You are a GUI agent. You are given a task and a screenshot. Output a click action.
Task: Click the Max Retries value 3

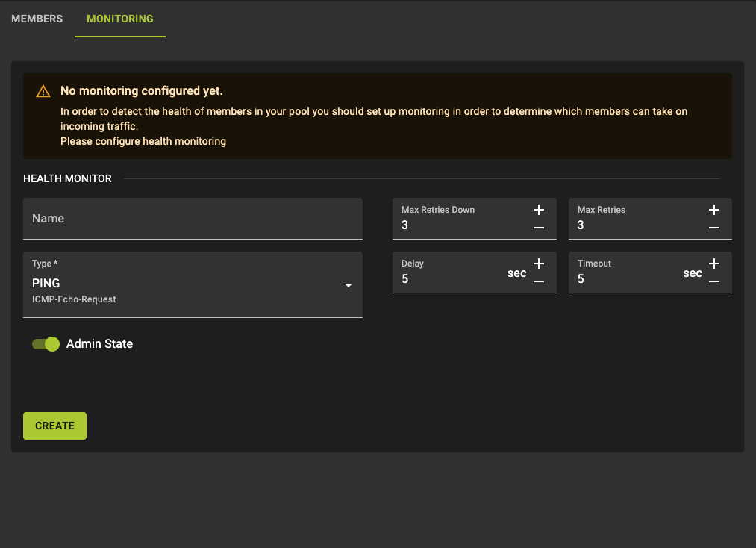tap(581, 225)
